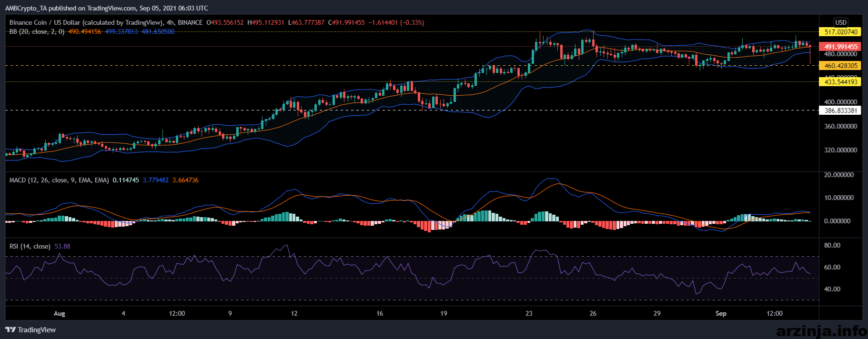Viewport: 868px width, 339px height.
Task: Click the arzinja.info watermark link
Action: [x=821, y=330]
